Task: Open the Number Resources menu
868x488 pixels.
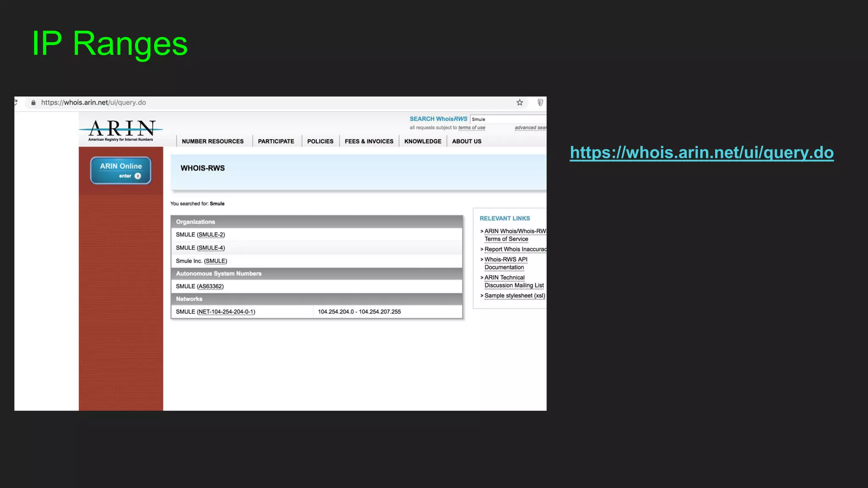Action: pyautogui.click(x=212, y=141)
